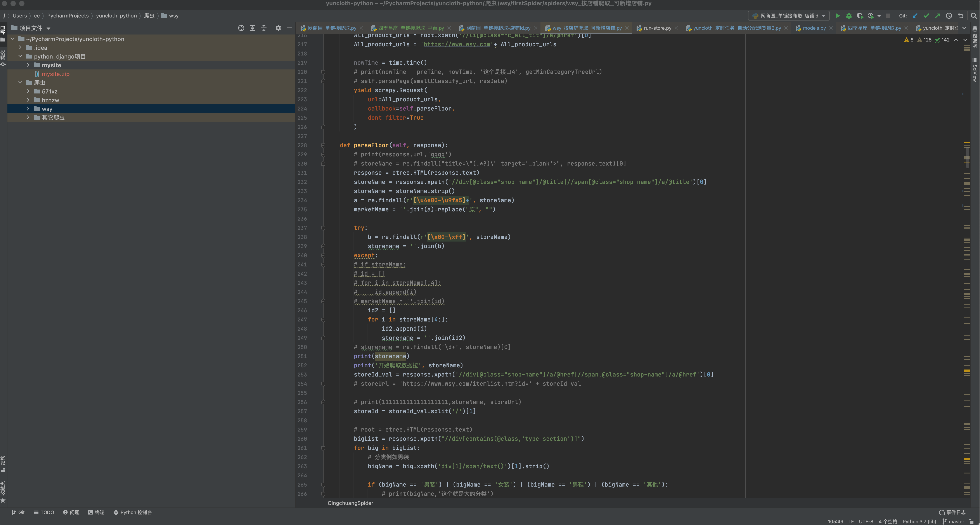This screenshot has height=525, width=980.
Task: Expand the 571xz folder
Action: [x=28, y=91]
